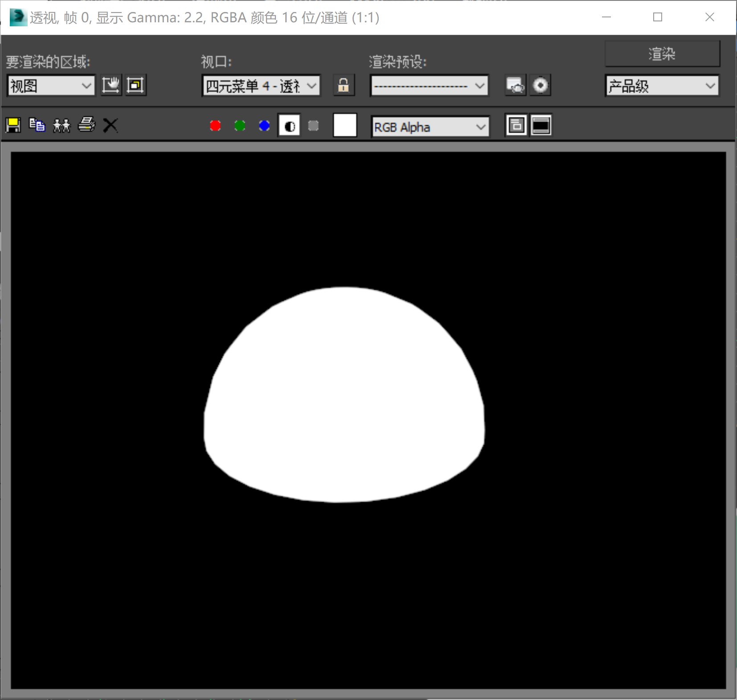The height and width of the screenshot is (700, 737).
Task: Toggle the alpha channel display
Action: [x=289, y=126]
